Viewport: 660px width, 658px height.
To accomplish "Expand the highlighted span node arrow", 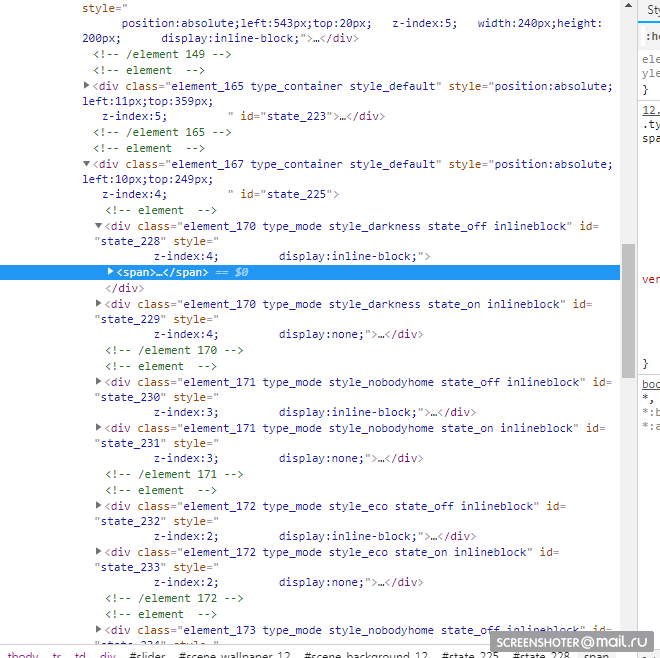I will (111, 272).
